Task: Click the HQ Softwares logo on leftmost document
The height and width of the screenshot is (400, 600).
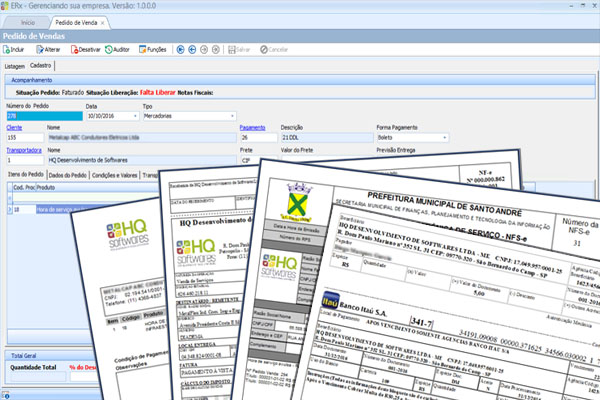Action: 127,234
